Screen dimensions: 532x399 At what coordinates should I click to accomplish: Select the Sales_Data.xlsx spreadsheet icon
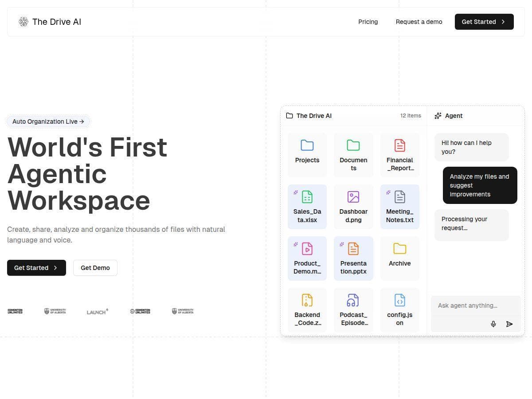click(307, 196)
